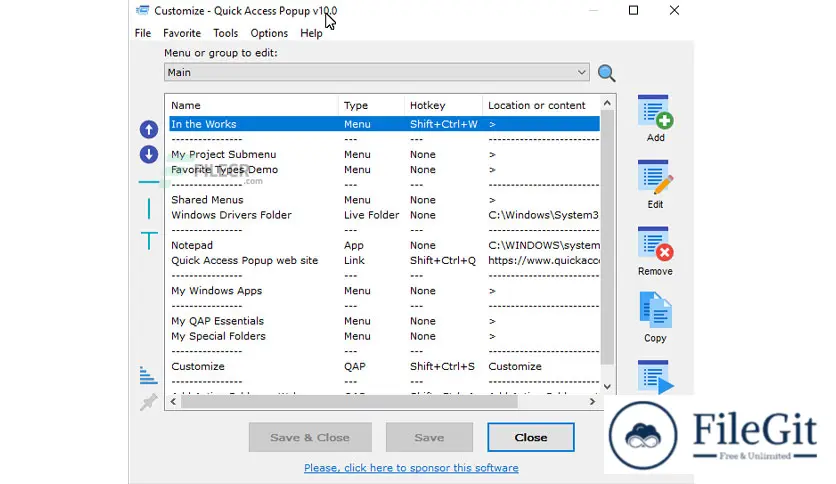Select the In the Works row
Screen dimensions: 836x484
click(x=384, y=124)
